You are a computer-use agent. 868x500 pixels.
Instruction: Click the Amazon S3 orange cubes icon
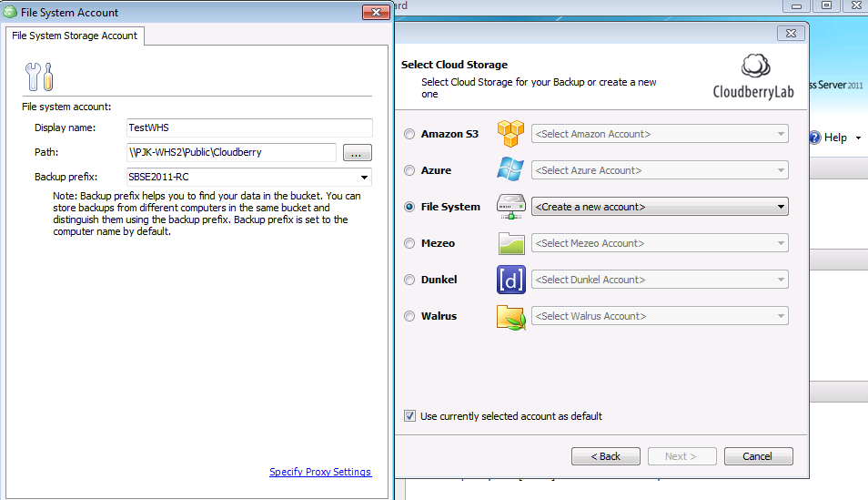(x=510, y=134)
